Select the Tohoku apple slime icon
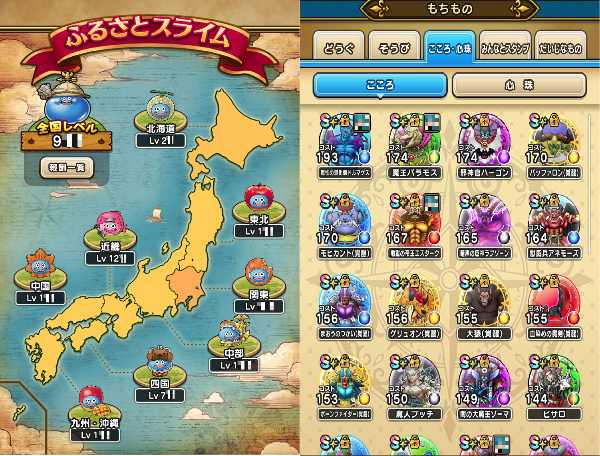This screenshot has width=600, height=456. (x=259, y=198)
